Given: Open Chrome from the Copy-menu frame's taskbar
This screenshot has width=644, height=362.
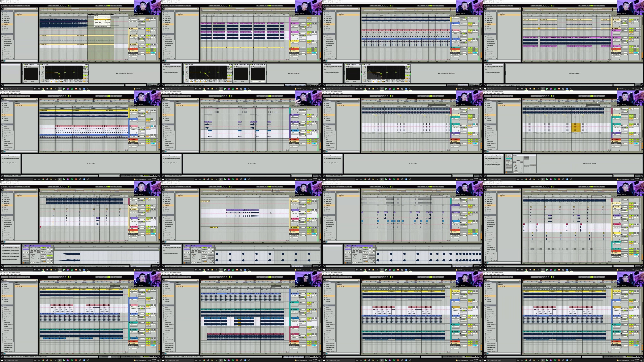Looking at the screenshot, I should click(x=43, y=89).
